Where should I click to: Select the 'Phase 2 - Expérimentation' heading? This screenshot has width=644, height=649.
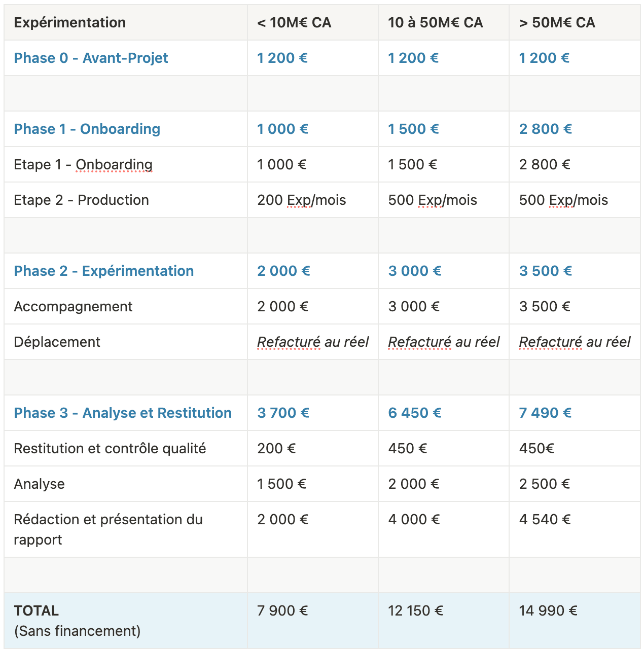click(104, 271)
